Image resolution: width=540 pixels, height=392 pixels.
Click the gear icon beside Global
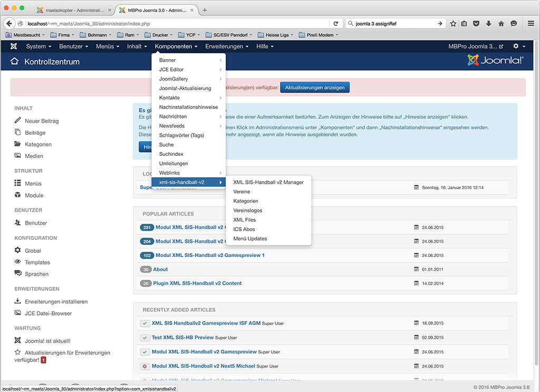(x=17, y=250)
